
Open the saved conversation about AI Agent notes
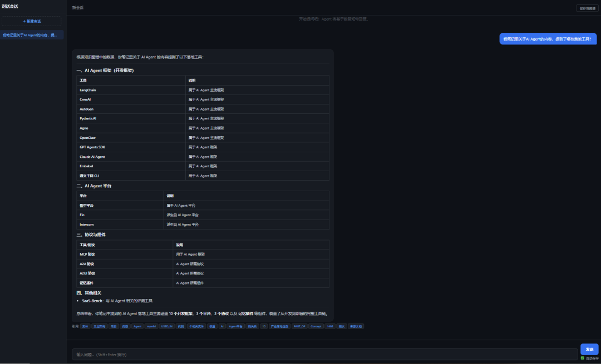click(31, 35)
